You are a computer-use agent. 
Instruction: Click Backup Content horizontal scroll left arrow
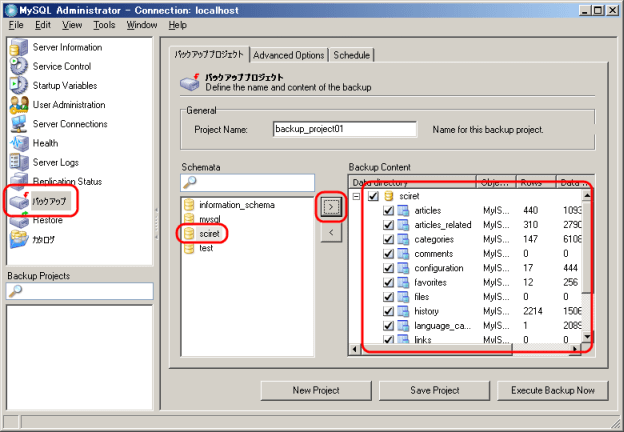pyautogui.click(x=355, y=349)
